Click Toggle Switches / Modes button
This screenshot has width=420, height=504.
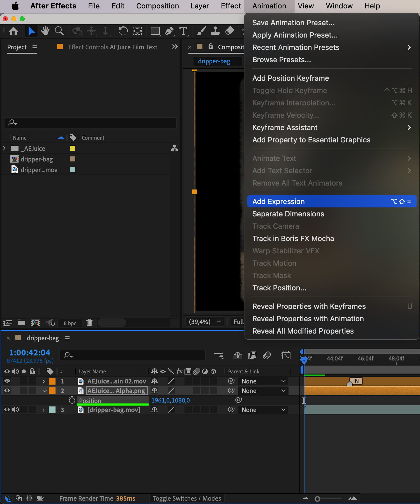click(187, 498)
